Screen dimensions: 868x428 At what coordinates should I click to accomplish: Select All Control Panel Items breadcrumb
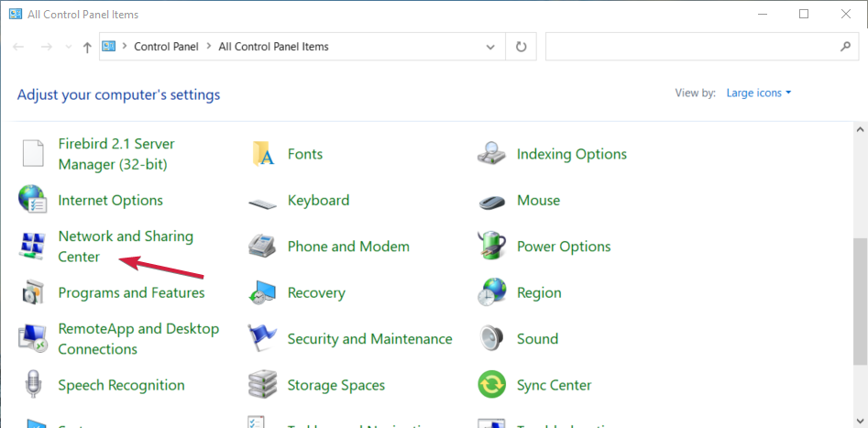point(273,47)
